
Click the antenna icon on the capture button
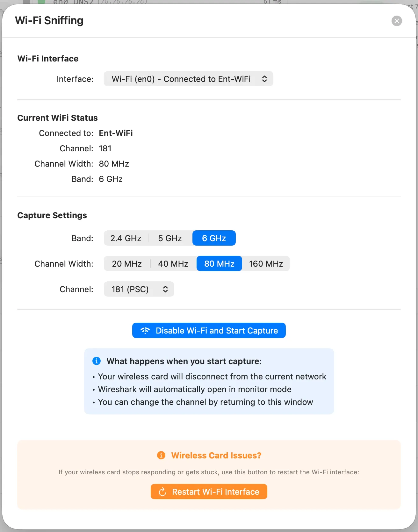point(145,330)
